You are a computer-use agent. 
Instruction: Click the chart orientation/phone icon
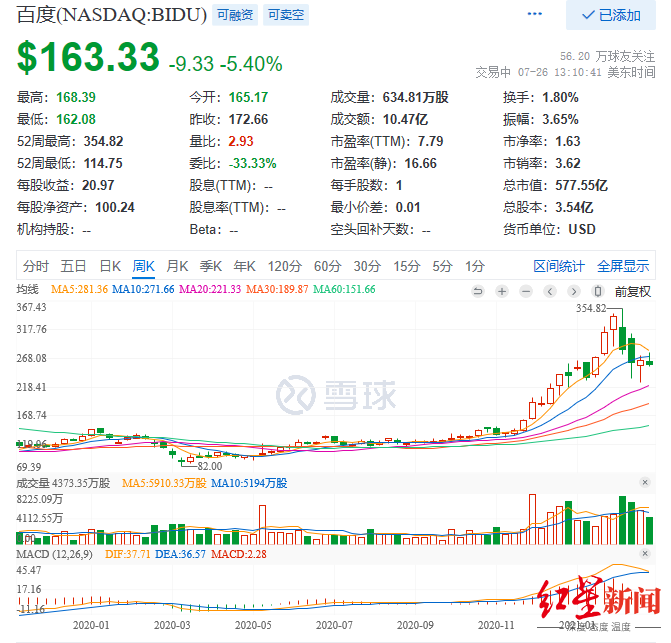click(x=598, y=292)
